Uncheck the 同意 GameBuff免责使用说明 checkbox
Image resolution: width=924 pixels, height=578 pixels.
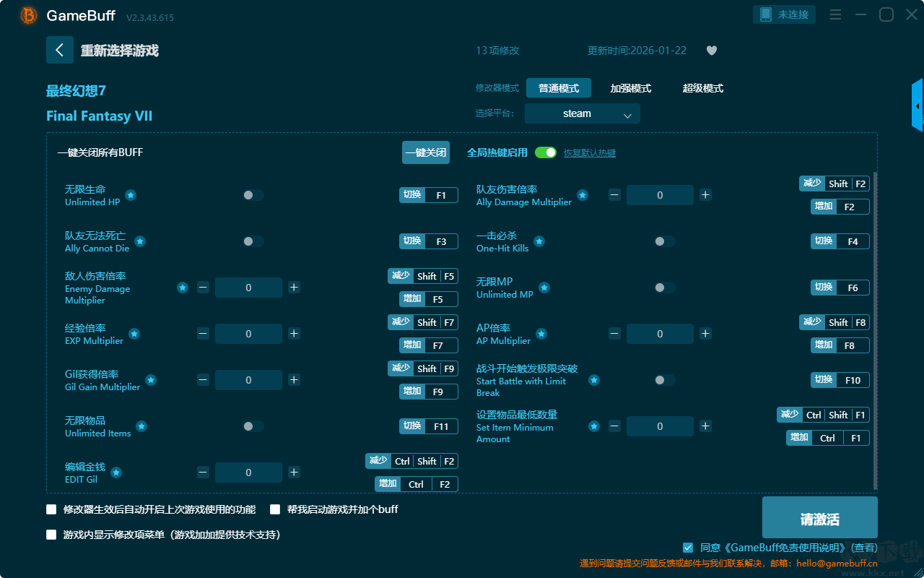688,548
